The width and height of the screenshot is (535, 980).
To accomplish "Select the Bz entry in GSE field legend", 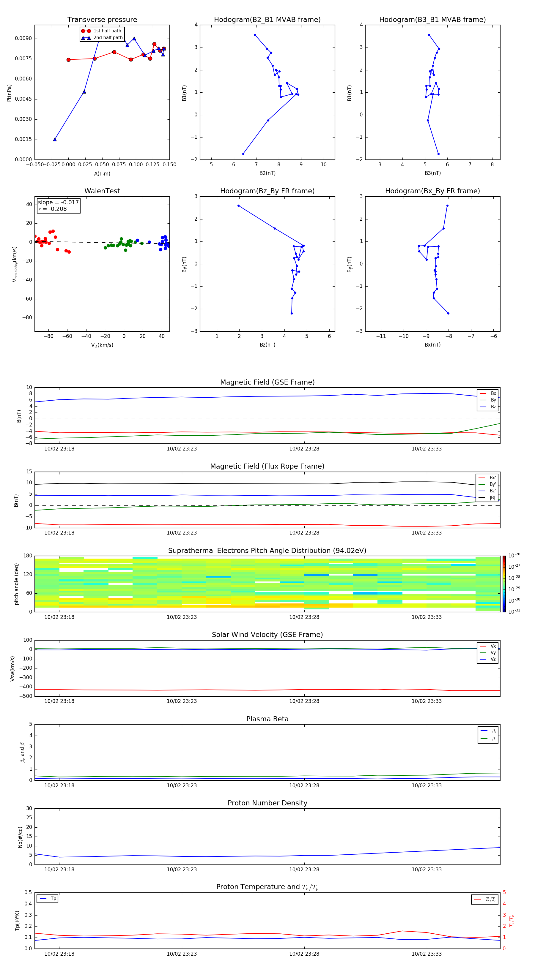I will (488, 407).
